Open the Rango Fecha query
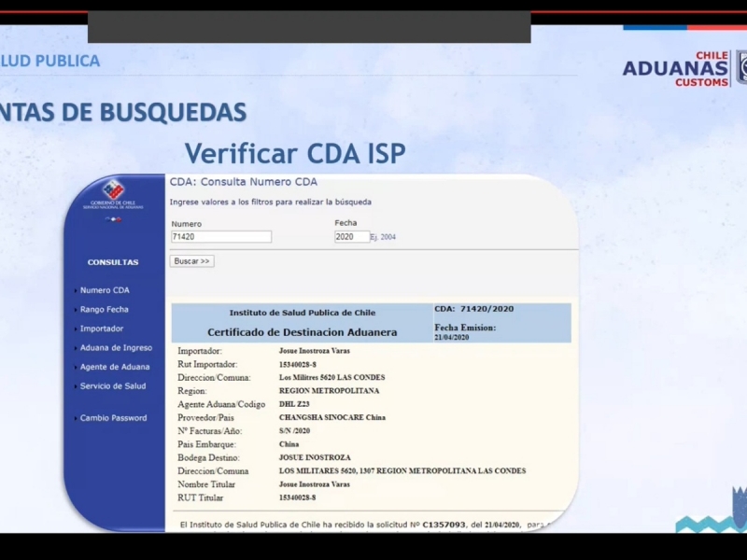Screen dimensions: 747x560 pos(105,310)
